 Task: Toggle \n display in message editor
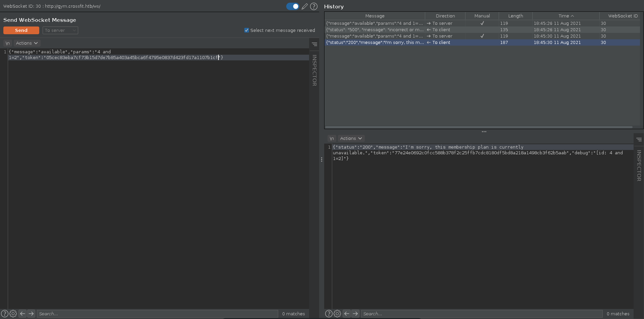click(7, 43)
